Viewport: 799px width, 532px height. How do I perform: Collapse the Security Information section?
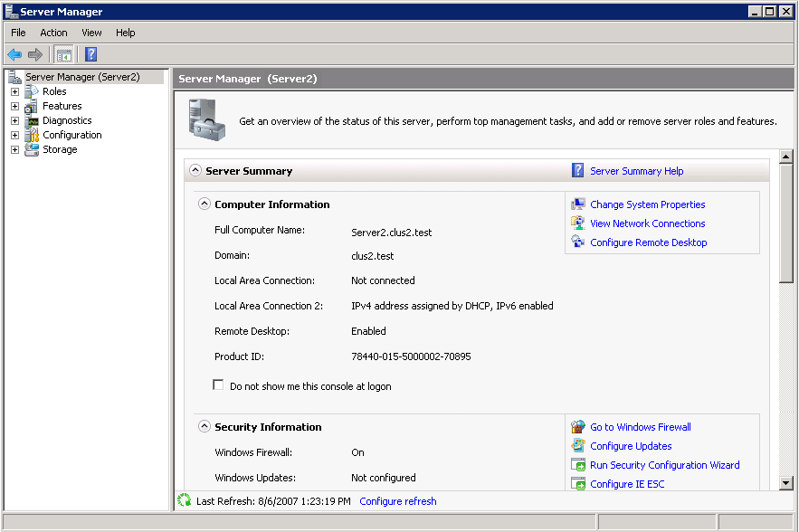click(205, 426)
